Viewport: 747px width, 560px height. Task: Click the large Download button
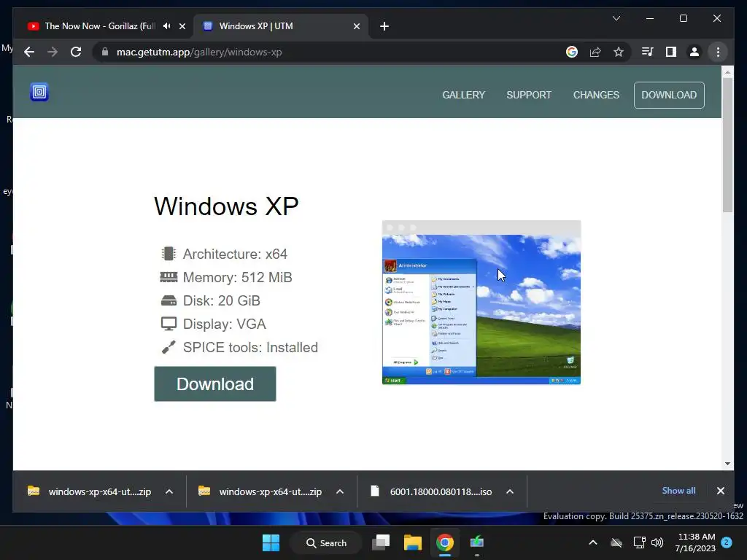pyautogui.click(x=215, y=384)
